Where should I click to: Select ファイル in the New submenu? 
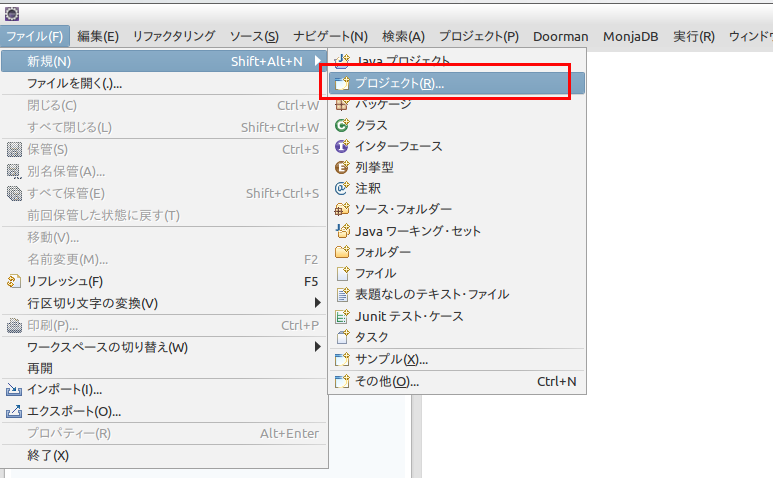click(457, 273)
